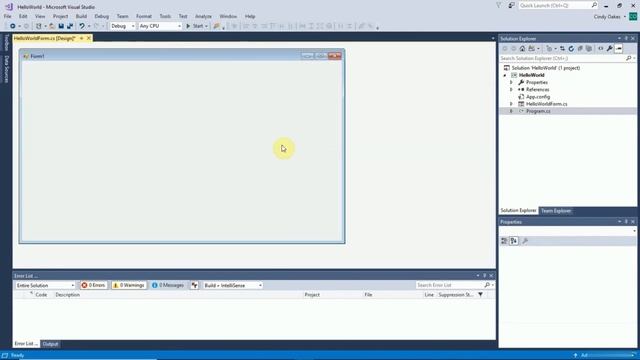This screenshot has width=640, height=360.
Task: Open the Format menu
Action: point(144,16)
